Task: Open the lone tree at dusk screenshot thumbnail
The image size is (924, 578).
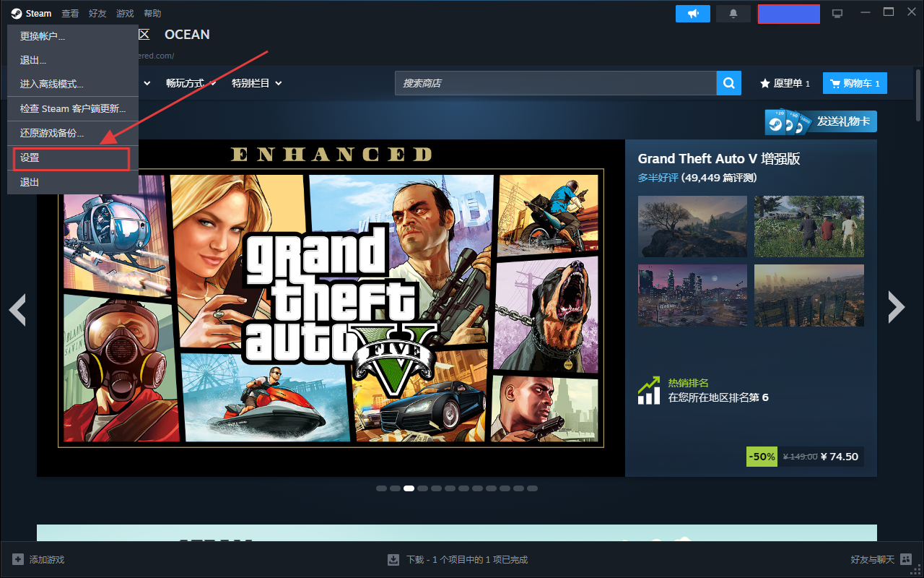Action: [692, 226]
